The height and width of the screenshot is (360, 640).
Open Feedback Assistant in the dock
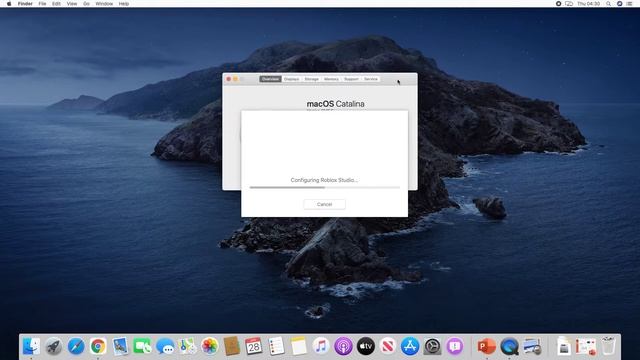click(x=455, y=346)
